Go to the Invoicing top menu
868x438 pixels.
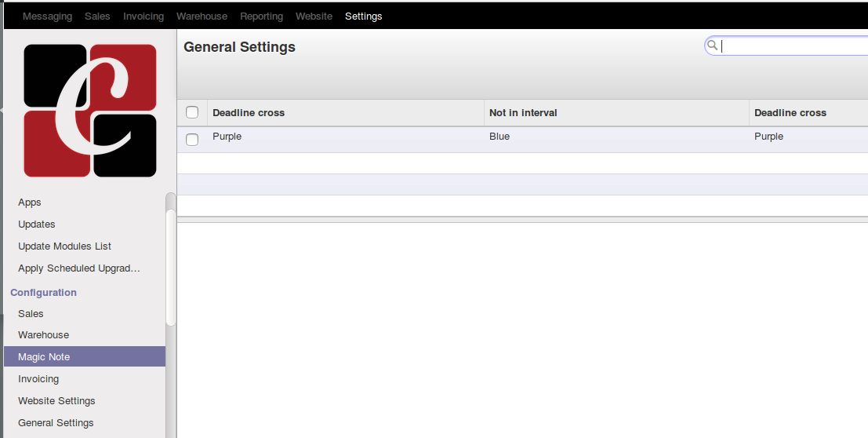coord(143,16)
